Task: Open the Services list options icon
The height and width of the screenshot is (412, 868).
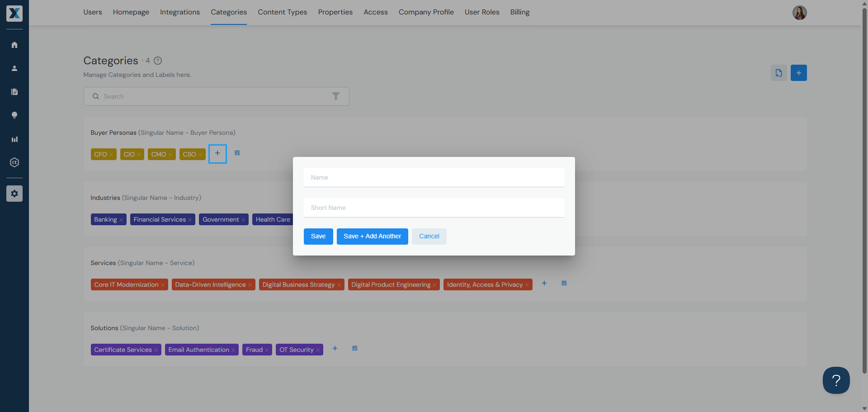Action: click(x=564, y=284)
